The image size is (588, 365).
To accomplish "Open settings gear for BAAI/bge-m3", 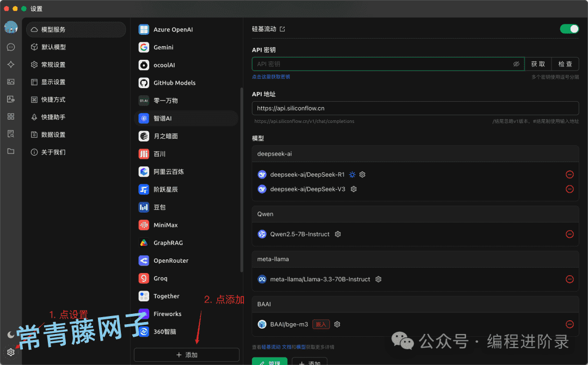I will click(337, 325).
